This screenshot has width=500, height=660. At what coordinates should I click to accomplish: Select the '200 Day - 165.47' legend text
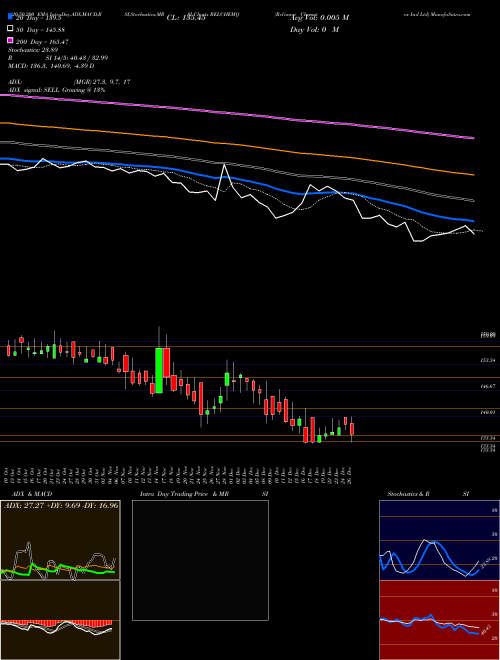[42, 41]
